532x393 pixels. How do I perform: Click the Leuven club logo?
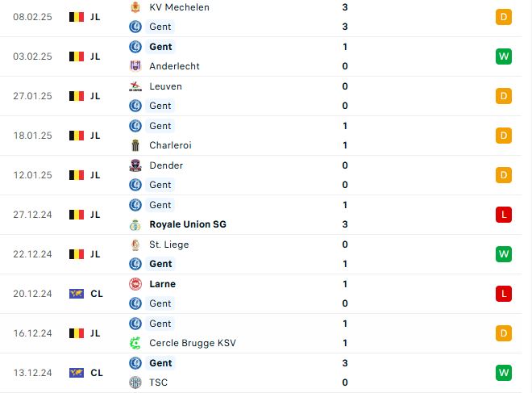(135, 86)
